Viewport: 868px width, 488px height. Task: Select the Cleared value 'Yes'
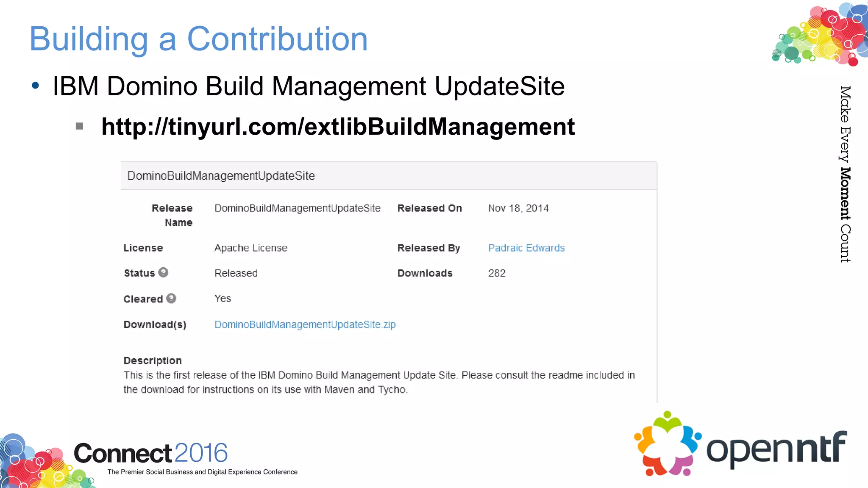pyautogui.click(x=223, y=299)
